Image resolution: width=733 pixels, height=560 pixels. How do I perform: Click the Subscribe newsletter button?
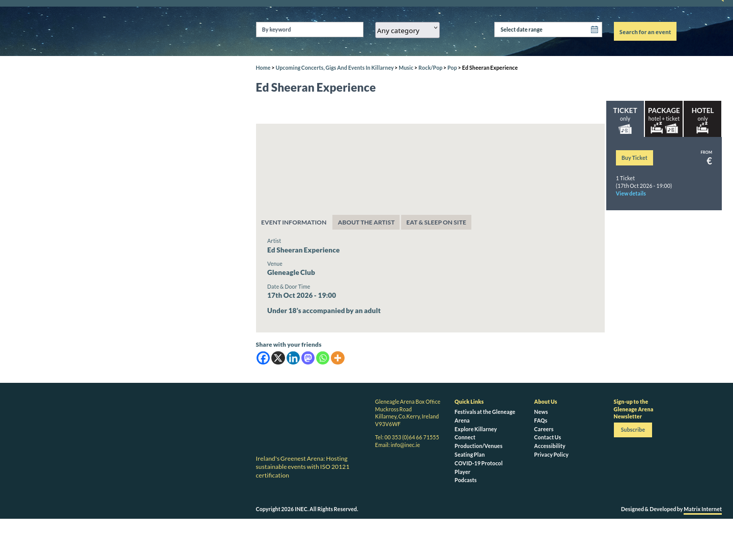[x=633, y=430]
